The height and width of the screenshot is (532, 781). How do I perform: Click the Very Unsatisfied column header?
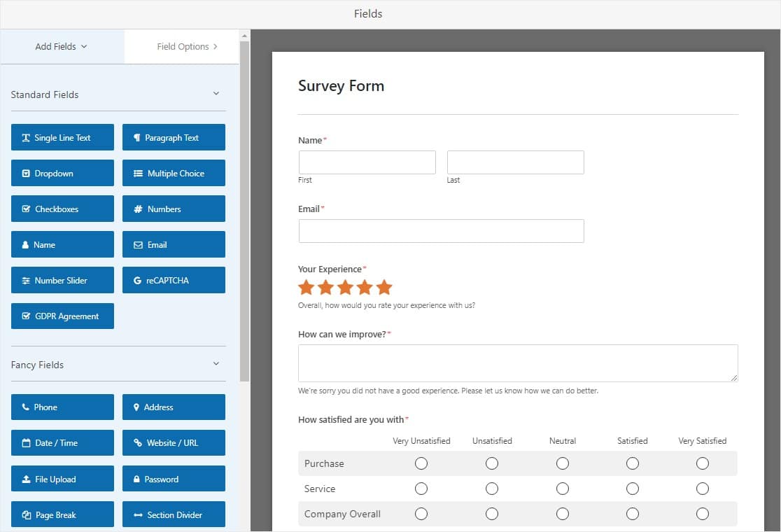pyautogui.click(x=421, y=441)
